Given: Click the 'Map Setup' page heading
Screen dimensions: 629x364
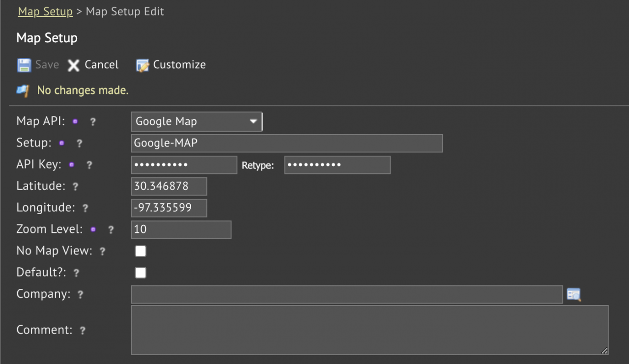Looking at the screenshot, I should point(47,38).
